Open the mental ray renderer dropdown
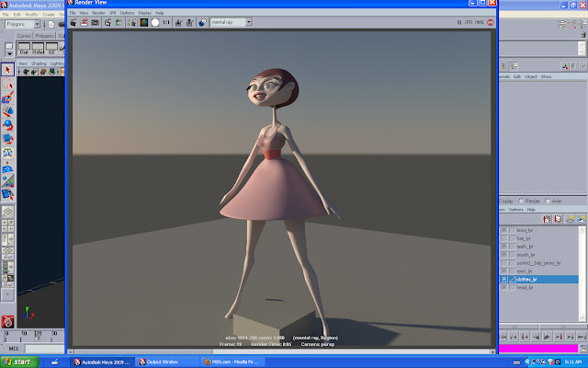This screenshot has height=368, width=588. pyautogui.click(x=249, y=22)
